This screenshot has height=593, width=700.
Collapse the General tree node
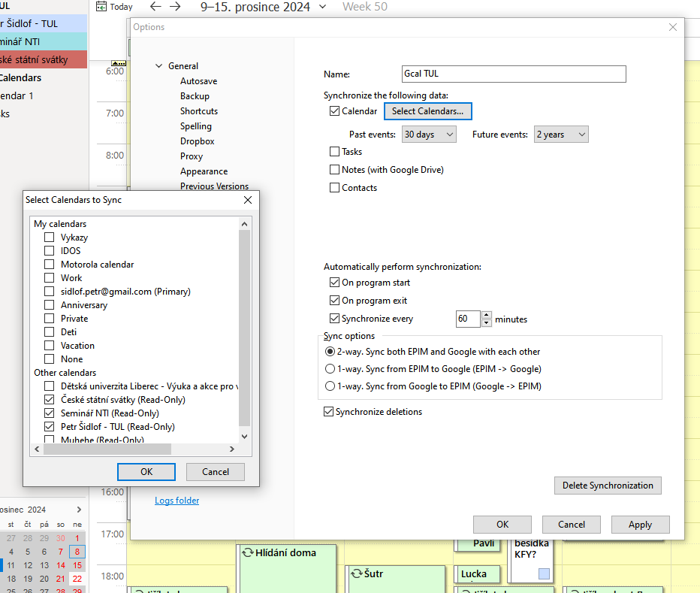159,66
